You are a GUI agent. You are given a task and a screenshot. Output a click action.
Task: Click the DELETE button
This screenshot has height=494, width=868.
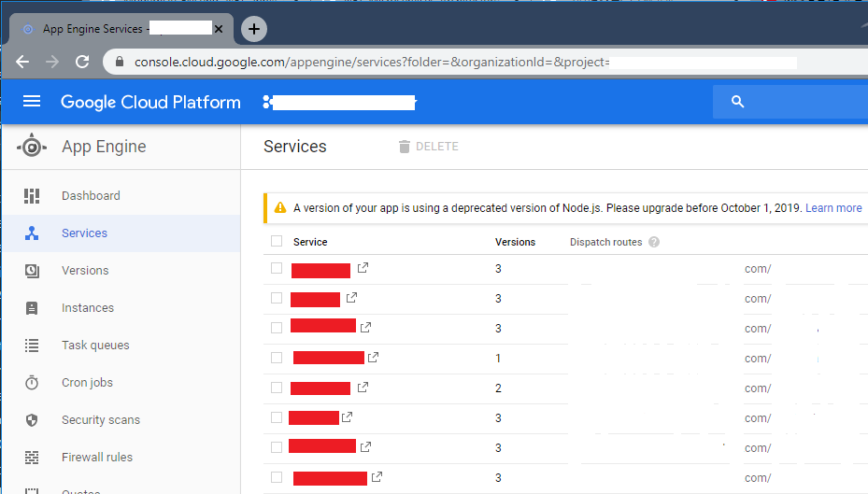pyautogui.click(x=429, y=147)
